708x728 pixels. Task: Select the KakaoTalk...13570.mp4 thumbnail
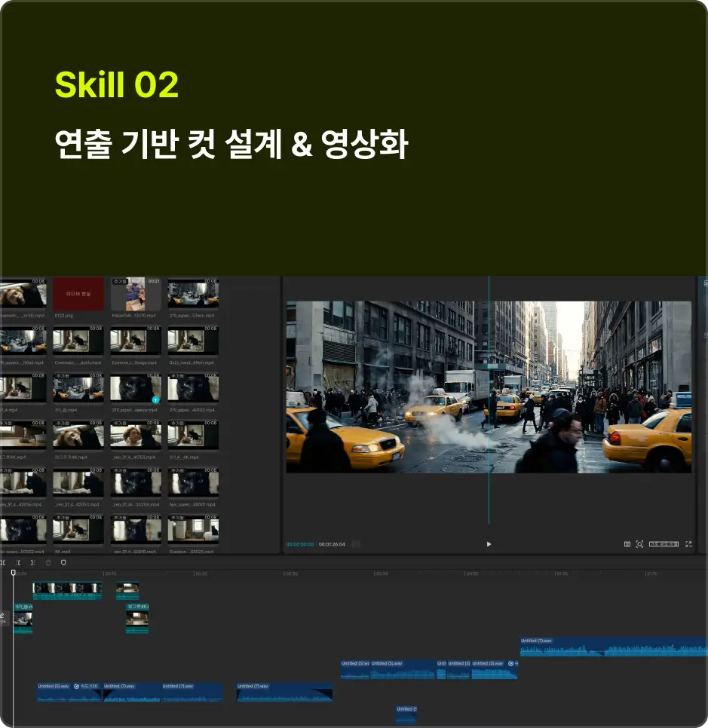point(136,294)
